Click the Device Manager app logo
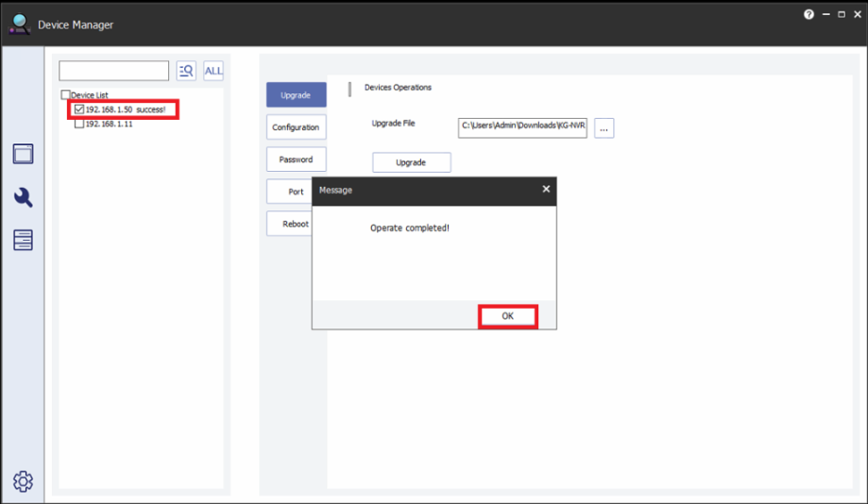Screen dimensions: 868x504 coord(20,24)
